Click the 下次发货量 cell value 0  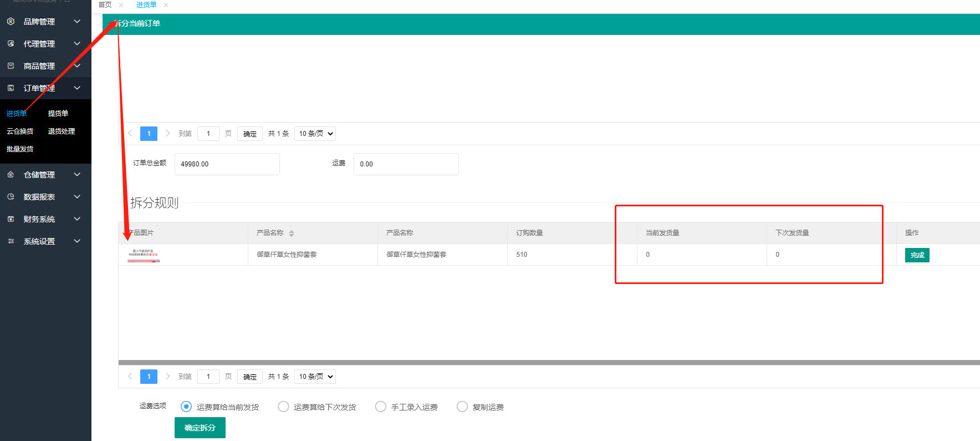click(777, 255)
